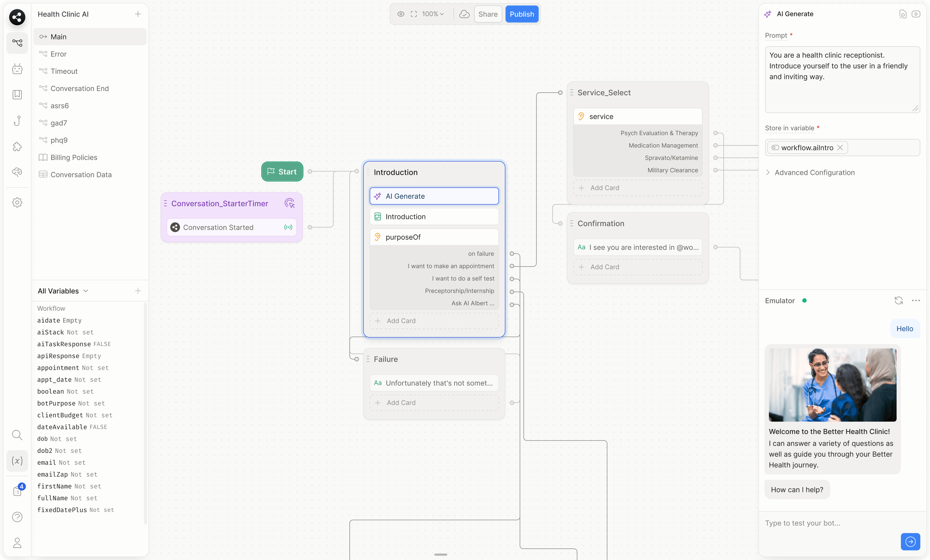
Task: Click the blue Publish button
Action: coord(522,14)
